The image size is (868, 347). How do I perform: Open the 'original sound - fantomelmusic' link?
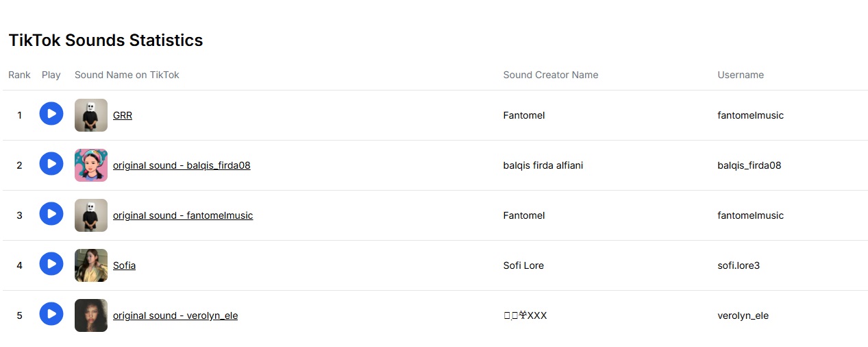[183, 215]
